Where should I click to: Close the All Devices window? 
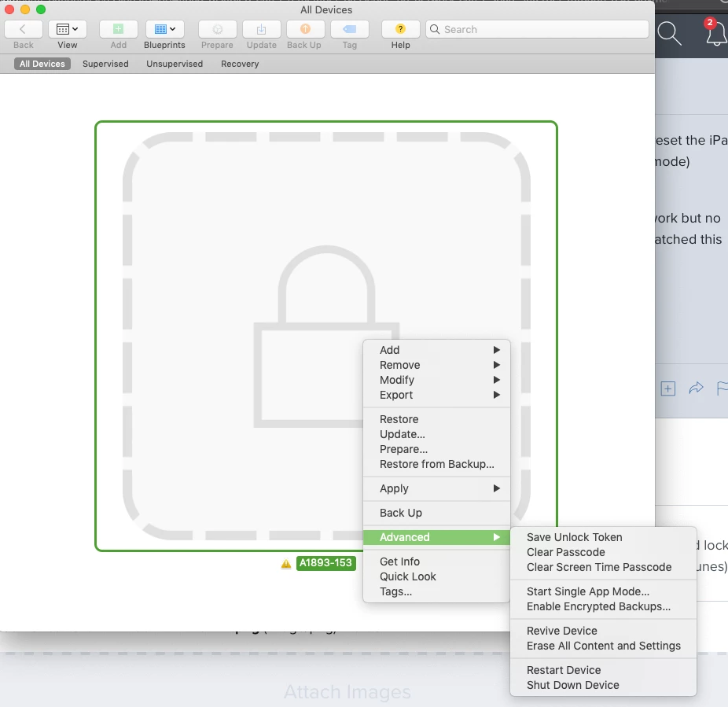[9, 9]
